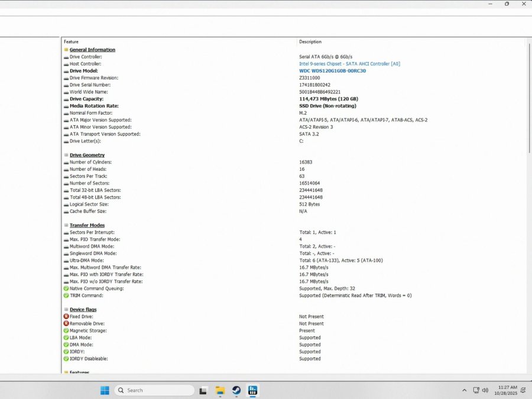This screenshot has width=532, height=399.
Task: Show hidden system tray icons
Action: coord(465,390)
